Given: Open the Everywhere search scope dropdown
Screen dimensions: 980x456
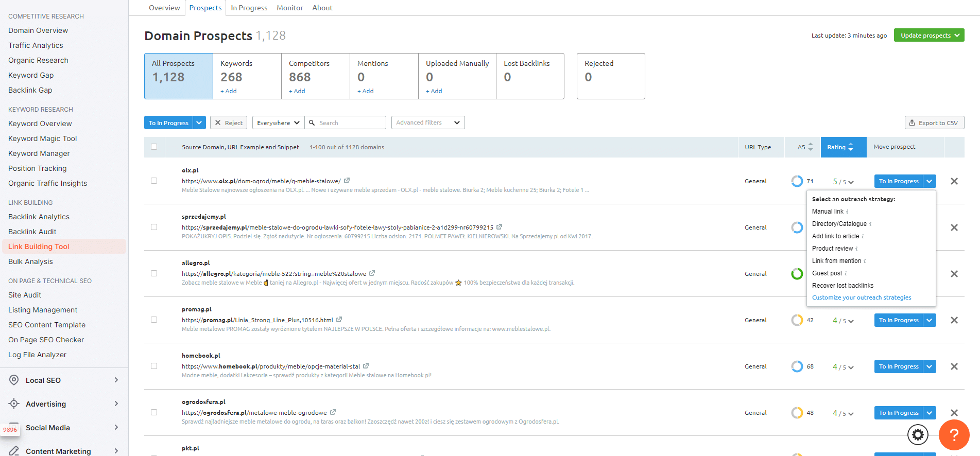Looking at the screenshot, I should point(278,122).
